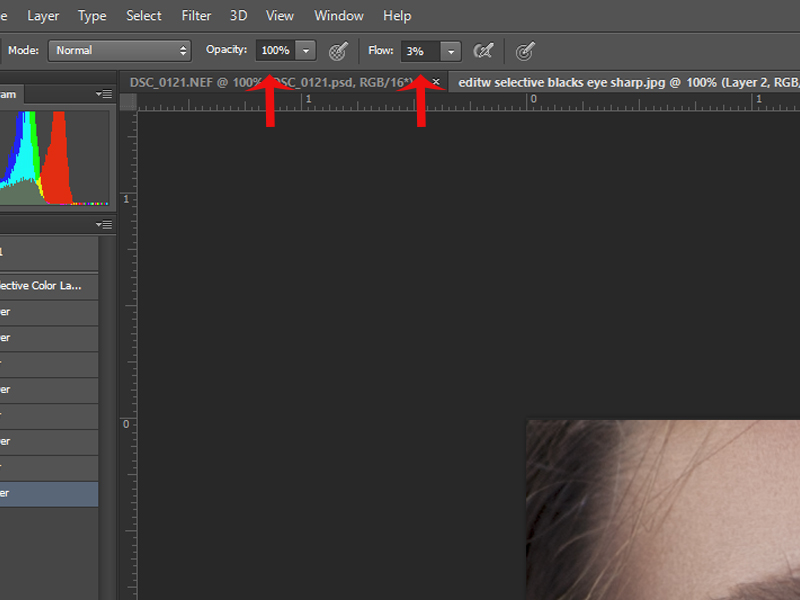Click the 'Flow:' label in options bar
This screenshot has width=800, height=600.
(x=381, y=51)
